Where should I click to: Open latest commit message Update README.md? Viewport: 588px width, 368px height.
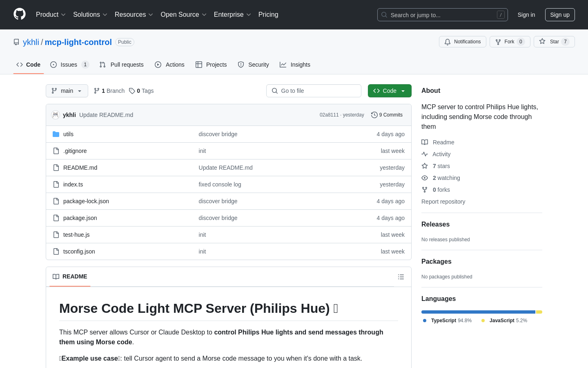[x=106, y=115]
